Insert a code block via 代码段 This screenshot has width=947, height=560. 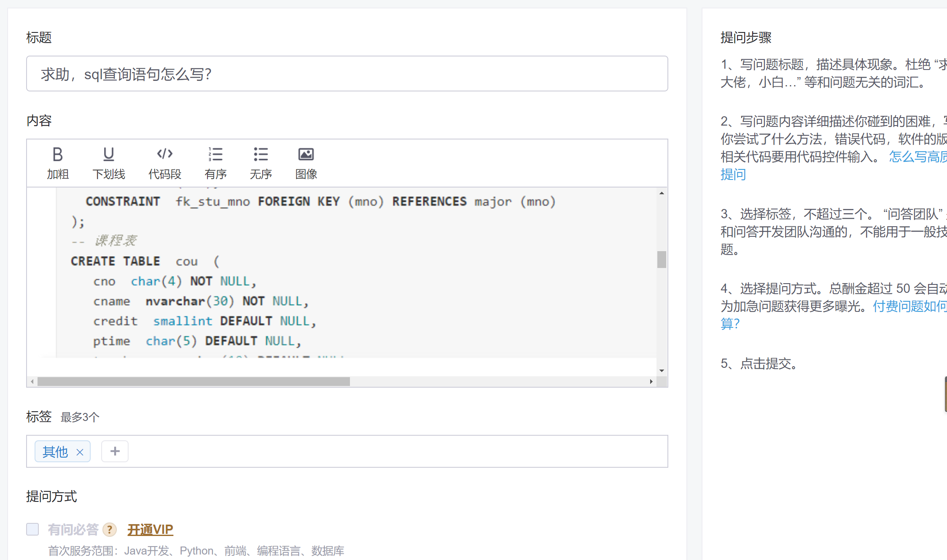(164, 163)
